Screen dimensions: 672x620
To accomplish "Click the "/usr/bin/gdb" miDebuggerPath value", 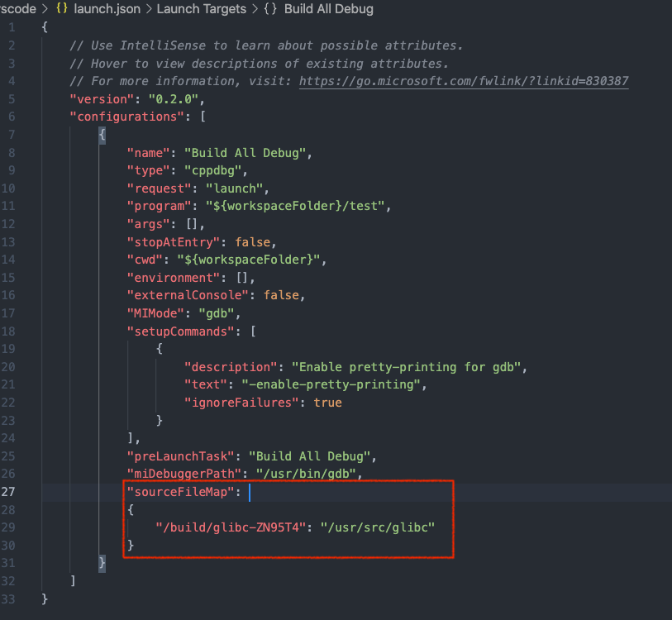I will tap(306, 473).
